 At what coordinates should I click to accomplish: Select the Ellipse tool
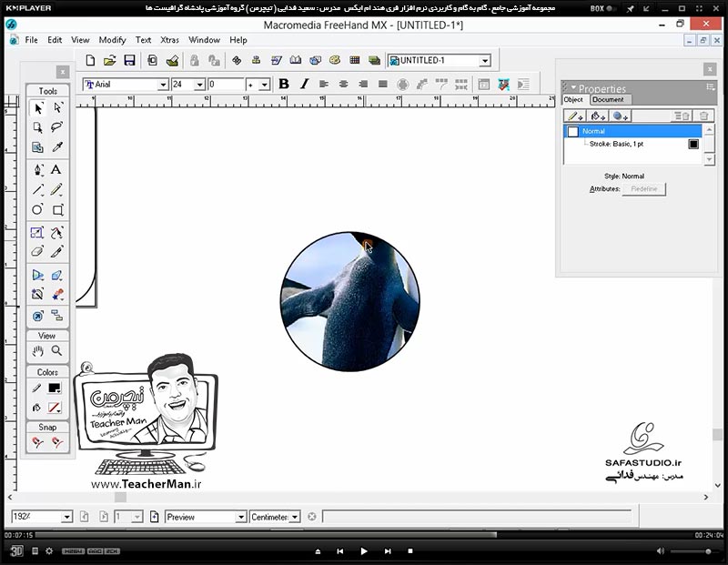(37, 209)
